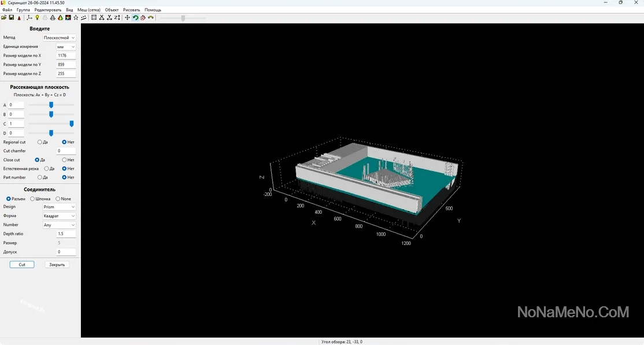Click the 'Закрыть' button
The height and width of the screenshot is (345, 644).
click(57, 265)
